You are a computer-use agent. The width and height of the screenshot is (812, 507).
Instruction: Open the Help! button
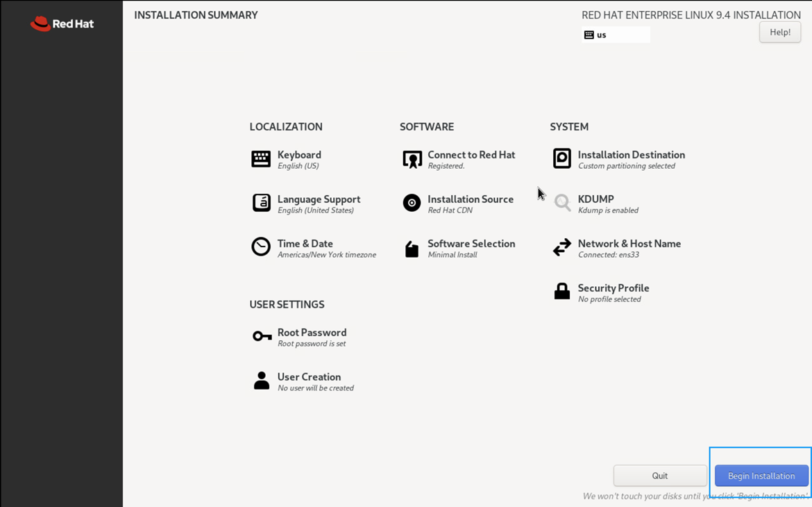[780, 32]
